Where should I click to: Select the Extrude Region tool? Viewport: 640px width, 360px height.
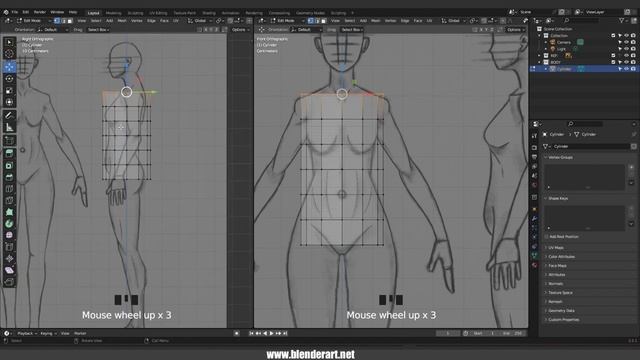point(9,153)
